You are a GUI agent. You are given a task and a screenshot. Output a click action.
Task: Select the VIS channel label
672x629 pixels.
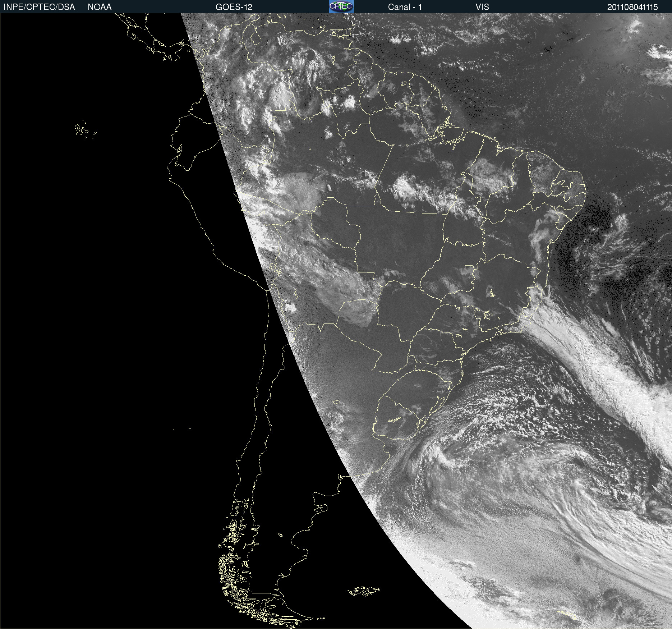482,7
